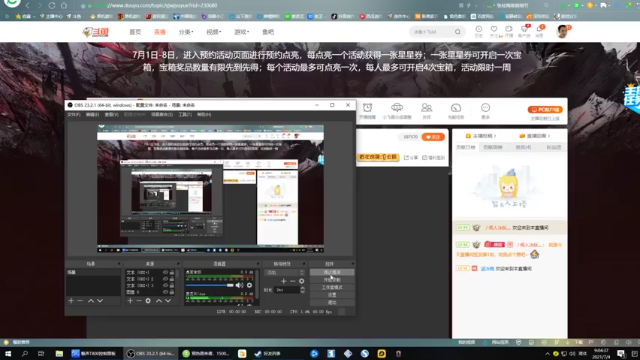
Task: Expand 主播投稿 section arrow
Action: (495, 136)
